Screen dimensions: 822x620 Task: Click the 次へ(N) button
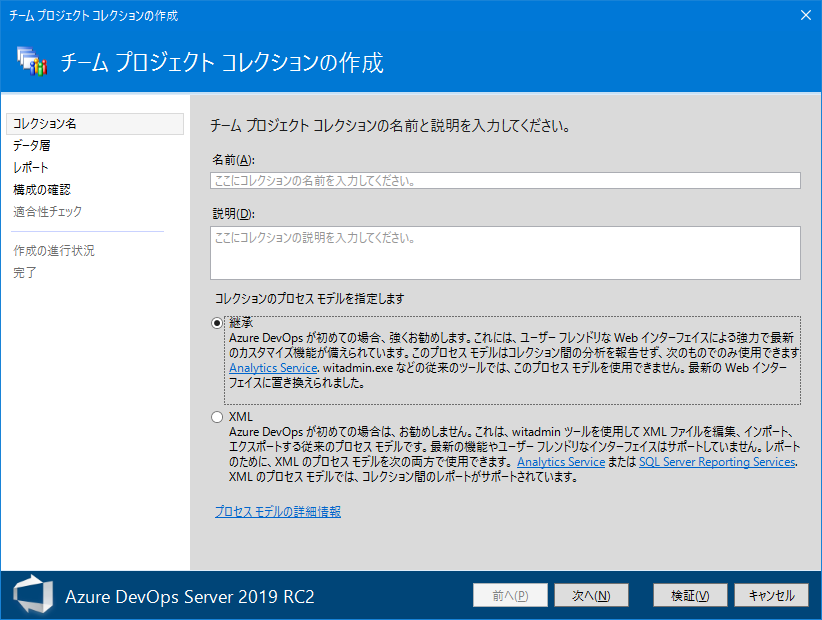pos(591,595)
